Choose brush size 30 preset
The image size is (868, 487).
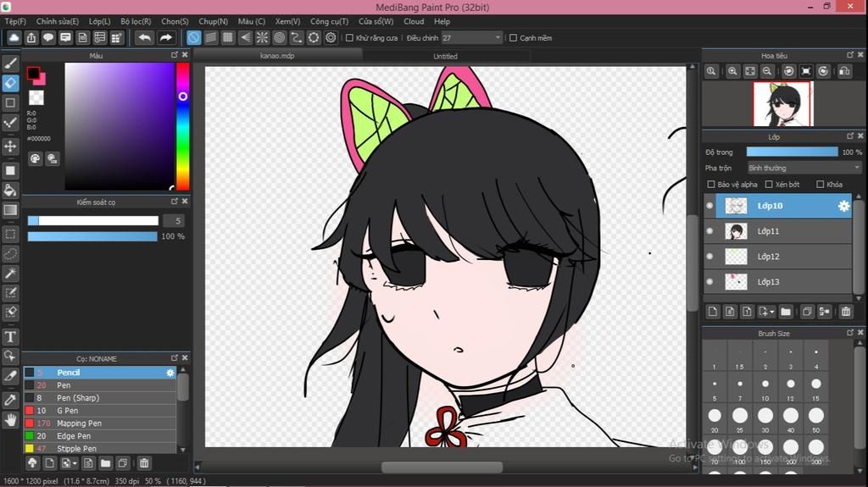(x=765, y=419)
